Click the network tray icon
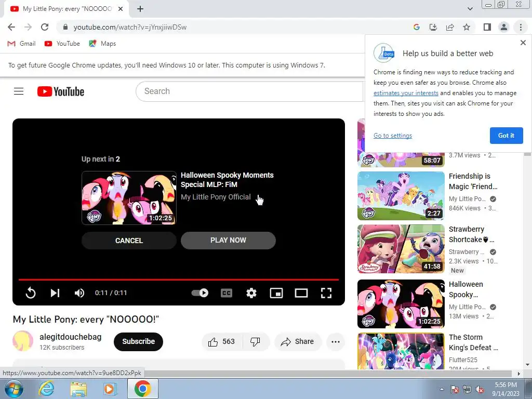This screenshot has height=399, width=532. [x=467, y=389]
